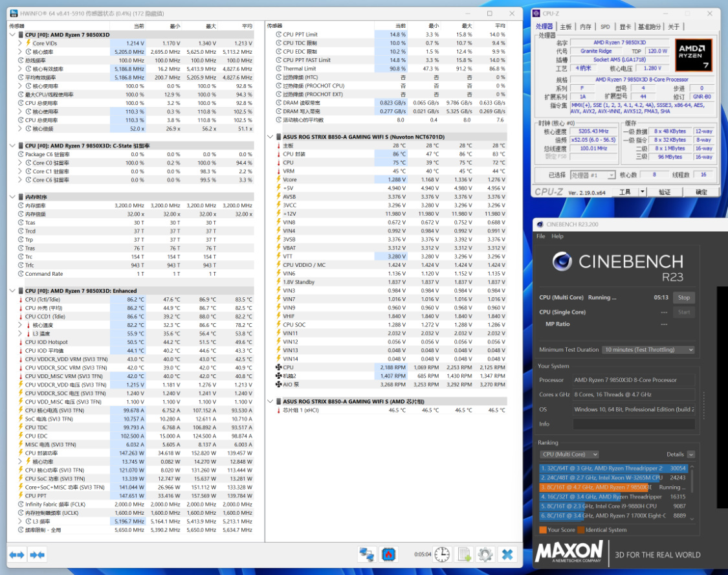The image size is (728, 575).
Task: Select the AMD Ryzen 7 9850X3D ranking entry
Action: click(613, 487)
